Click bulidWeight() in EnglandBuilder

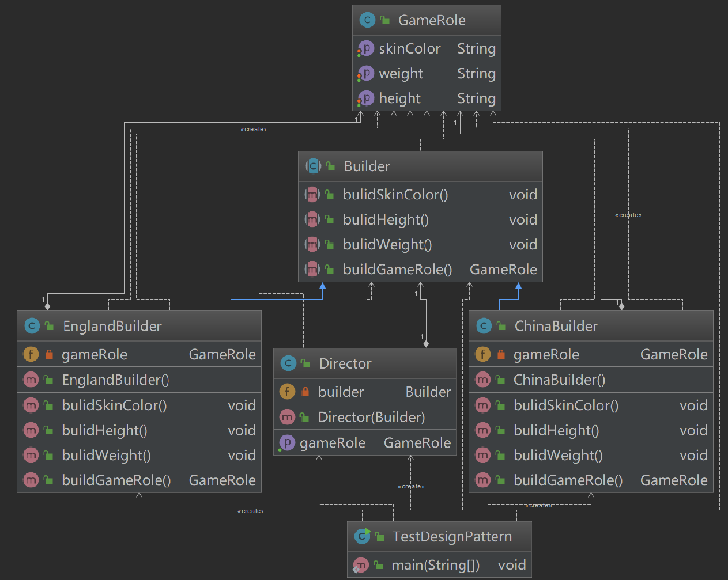107,455
